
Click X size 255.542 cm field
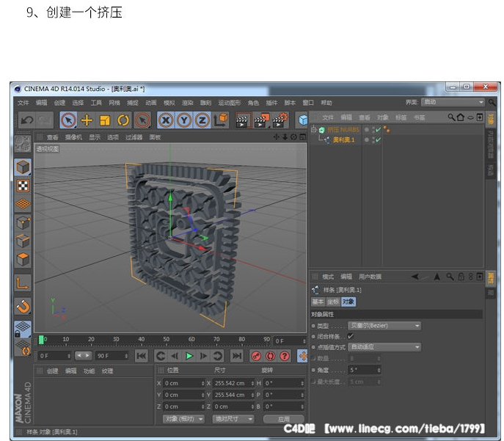(233, 383)
